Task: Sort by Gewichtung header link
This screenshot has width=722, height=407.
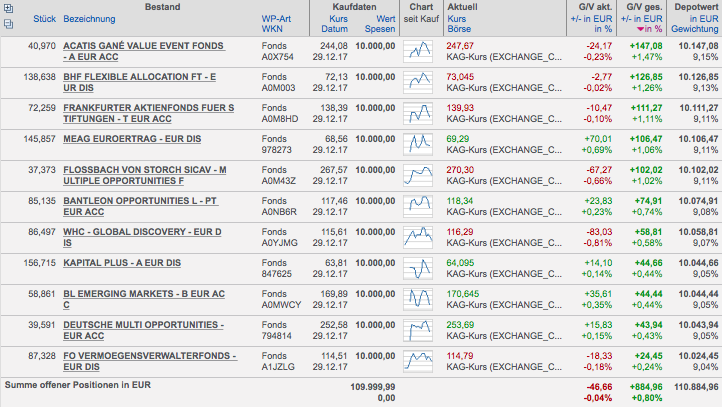Action: (694, 29)
